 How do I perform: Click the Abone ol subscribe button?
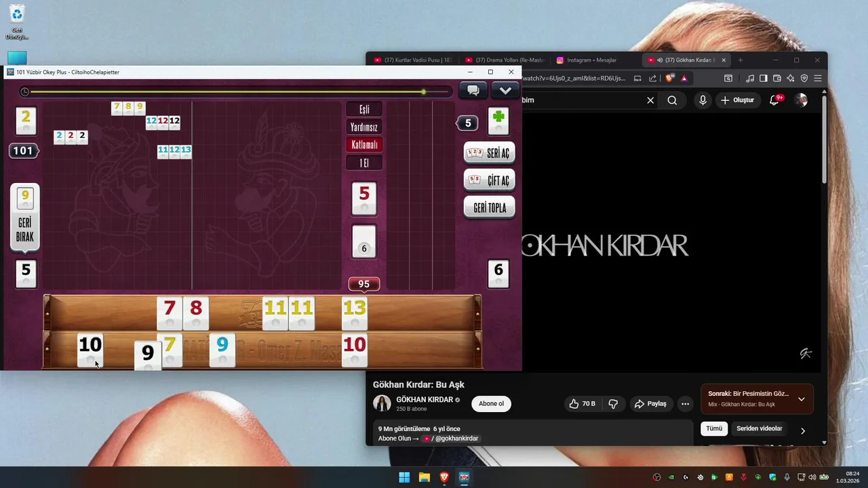click(492, 403)
